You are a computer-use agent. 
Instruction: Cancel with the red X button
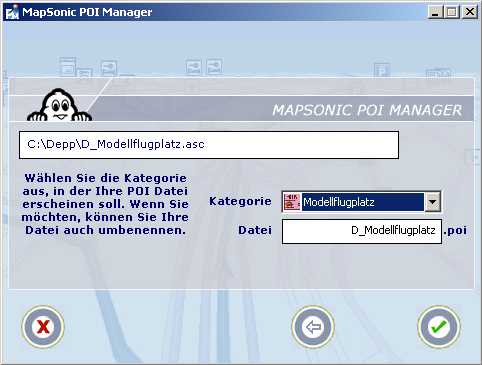tap(43, 327)
